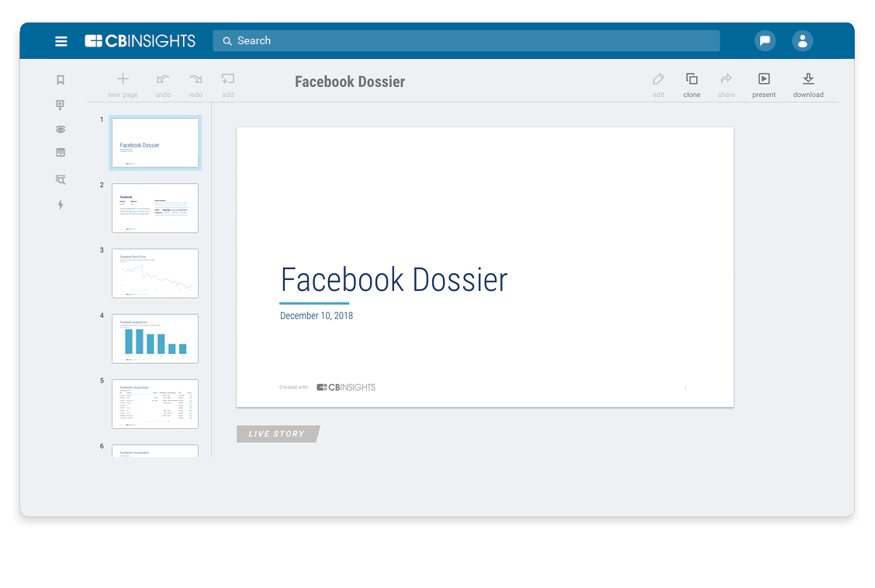Open the news card sidebar icon
This screenshot has height=588, width=875.
pos(61,152)
